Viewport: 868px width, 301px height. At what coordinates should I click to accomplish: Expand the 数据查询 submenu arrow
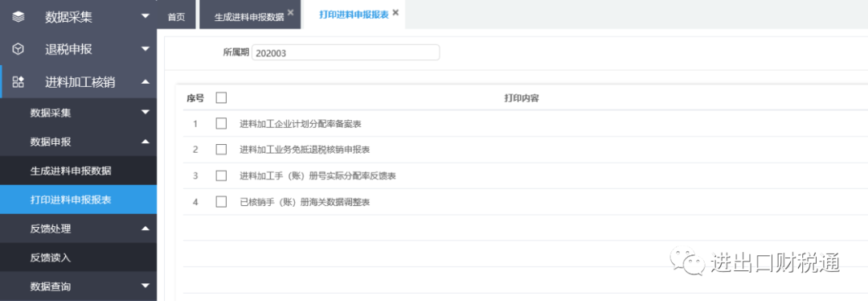point(145,286)
